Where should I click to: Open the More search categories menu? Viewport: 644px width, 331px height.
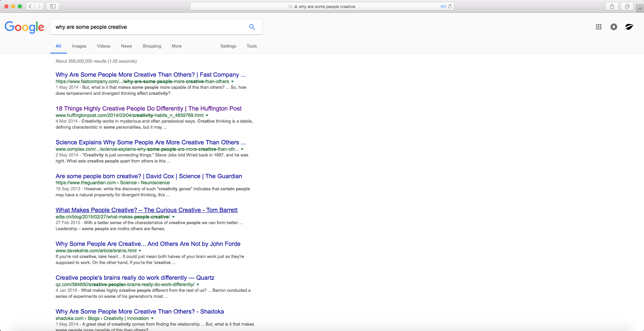(x=176, y=46)
